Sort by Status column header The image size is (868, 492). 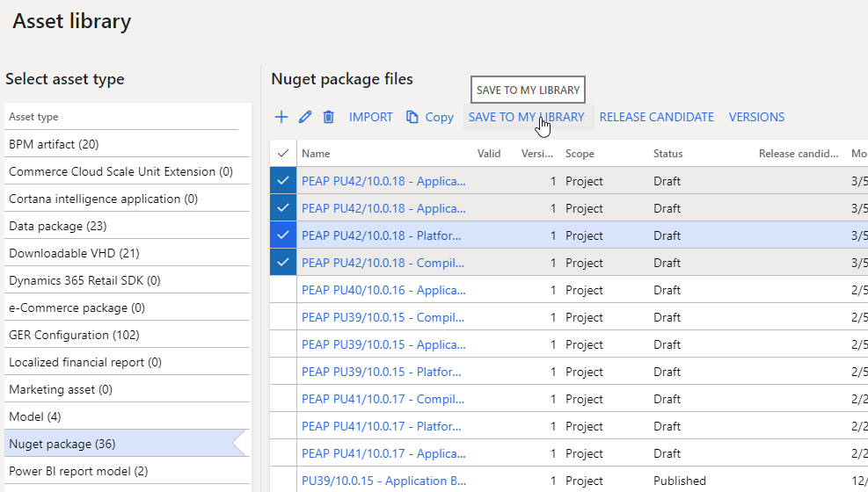point(667,154)
